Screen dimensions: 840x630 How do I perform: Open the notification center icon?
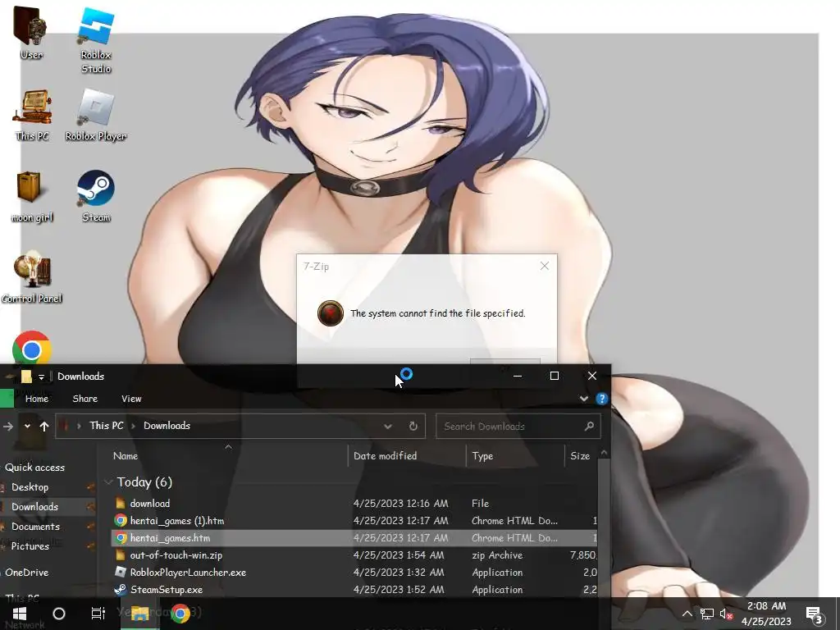(815, 614)
